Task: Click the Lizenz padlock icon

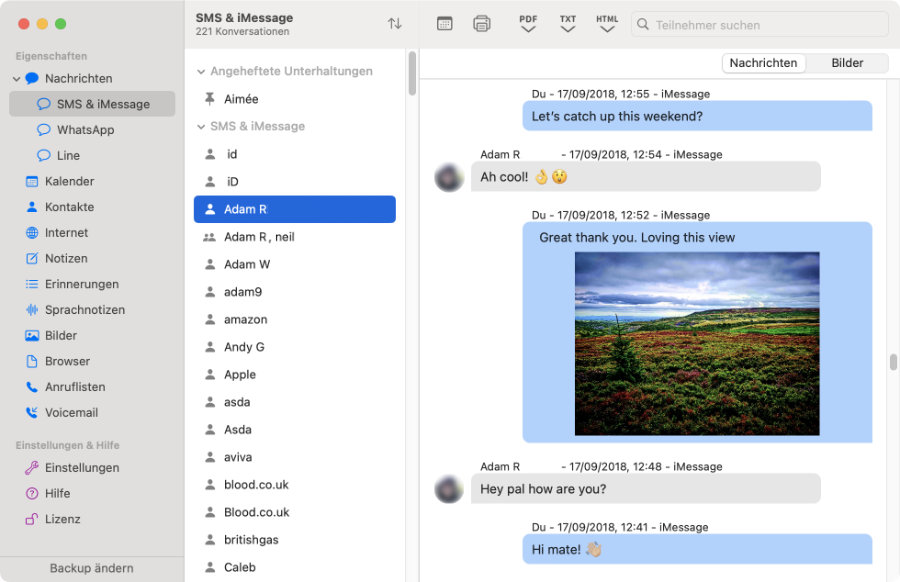Action: (32, 519)
